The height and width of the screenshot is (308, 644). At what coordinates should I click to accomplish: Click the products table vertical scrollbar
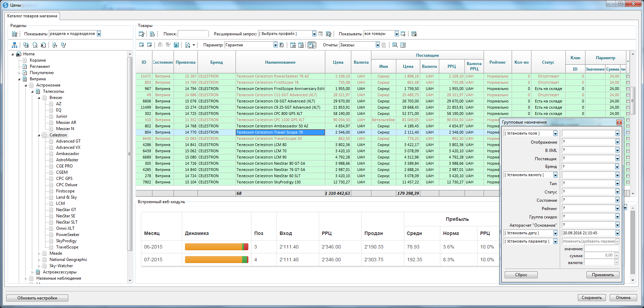(x=633, y=101)
